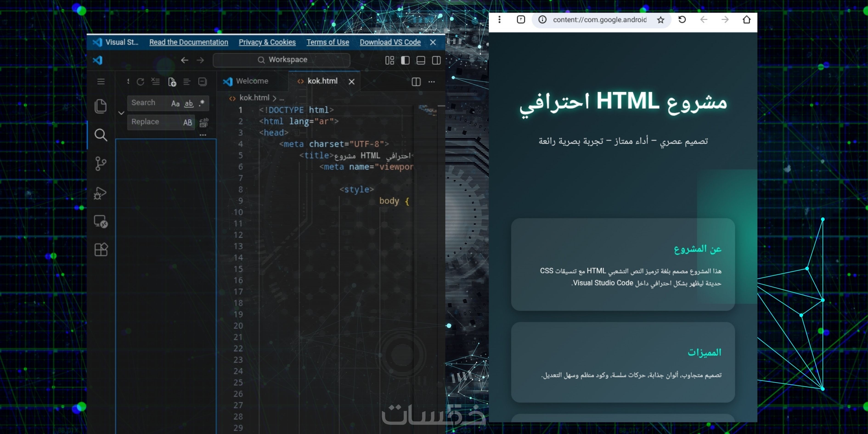Expand the search details ellipsis
Viewport: 868px width, 434px height.
click(x=203, y=135)
